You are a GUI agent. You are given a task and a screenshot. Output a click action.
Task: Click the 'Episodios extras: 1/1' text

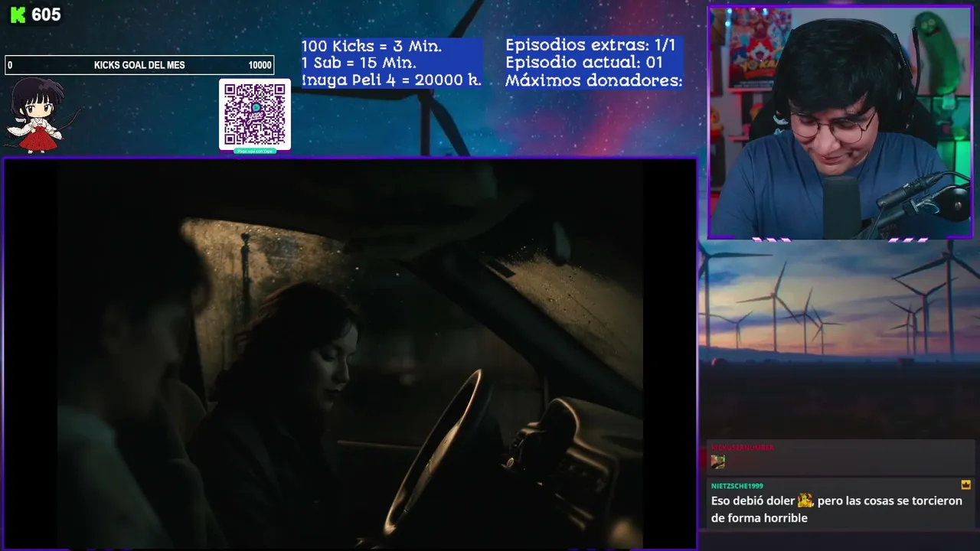point(590,45)
